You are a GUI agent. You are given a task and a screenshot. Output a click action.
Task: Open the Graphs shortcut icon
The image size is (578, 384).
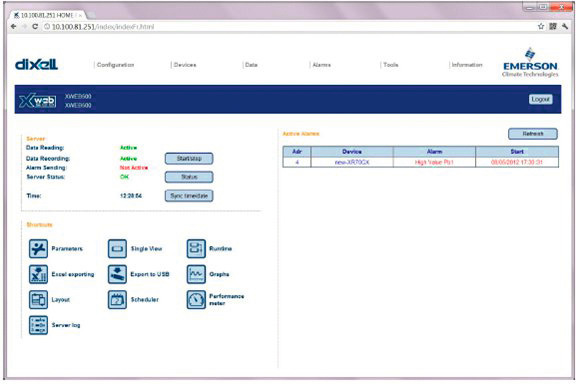point(196,274)
